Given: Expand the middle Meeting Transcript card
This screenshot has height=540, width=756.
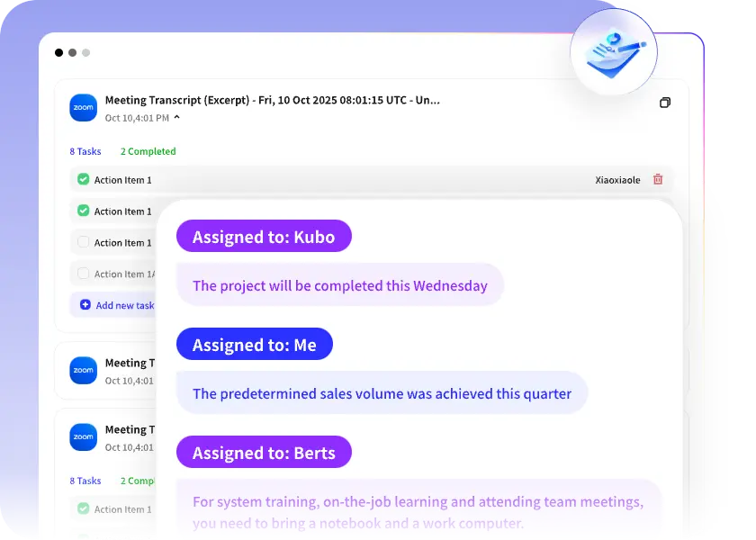Looking at the screenshot, I should tap(125, 364).
